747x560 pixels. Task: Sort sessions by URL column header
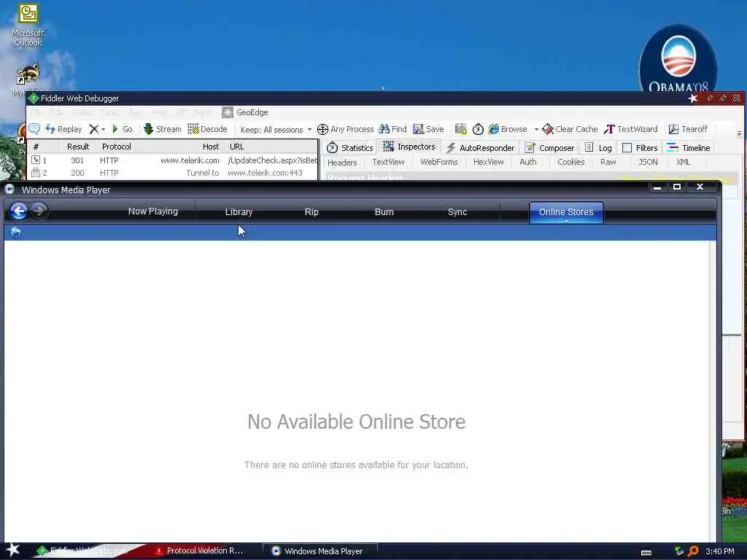[237, 147]
